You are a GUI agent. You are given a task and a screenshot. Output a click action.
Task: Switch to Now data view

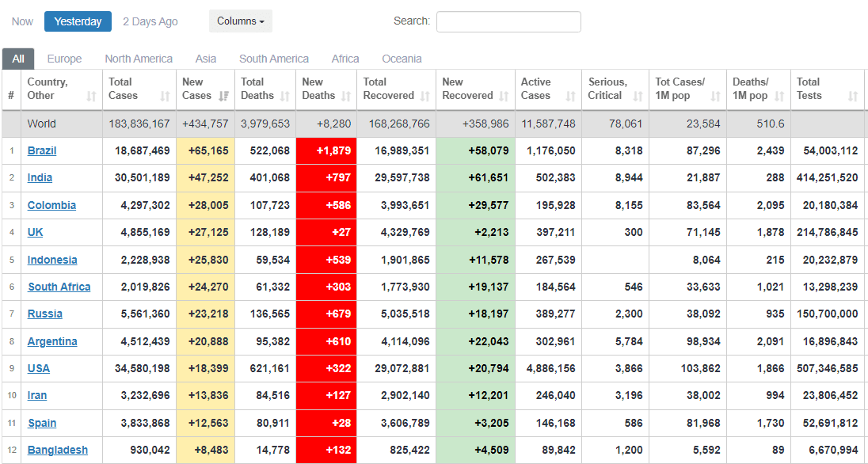pyautogui.click(x=22, y=21)
